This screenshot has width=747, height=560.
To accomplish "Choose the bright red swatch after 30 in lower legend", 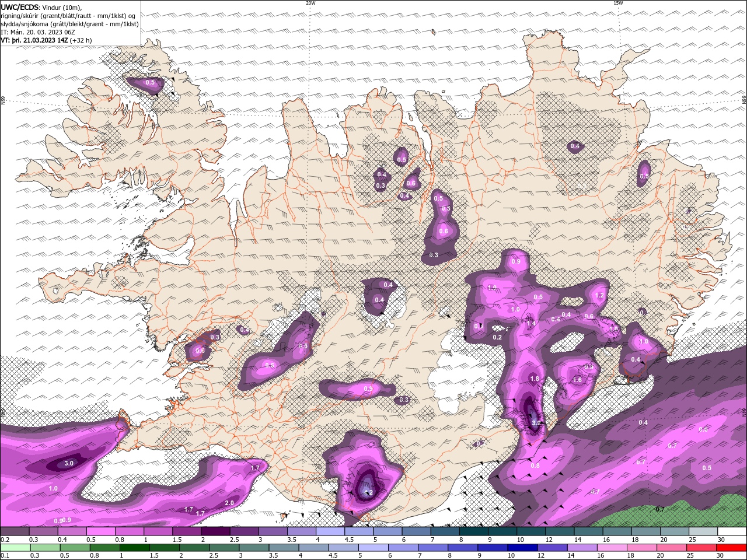I will point(732,548).
